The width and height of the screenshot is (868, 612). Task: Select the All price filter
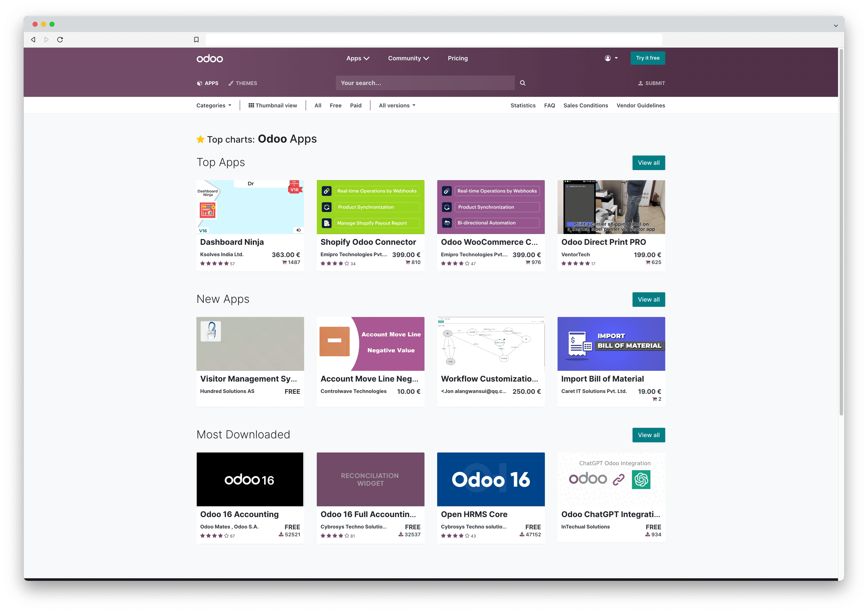click(x=318, y=106)
